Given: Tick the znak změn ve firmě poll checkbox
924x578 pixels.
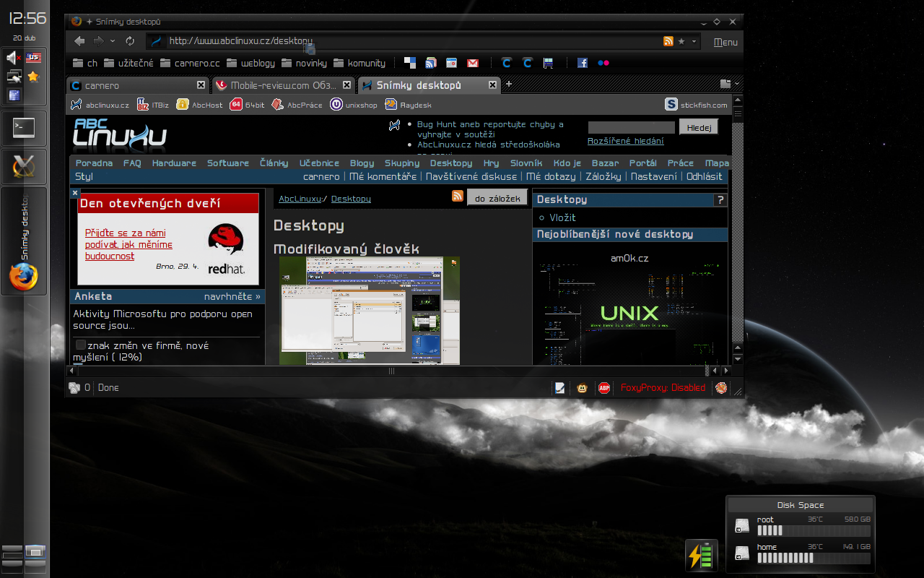Looking at the screenshot, I should click(x=81, y=345).
